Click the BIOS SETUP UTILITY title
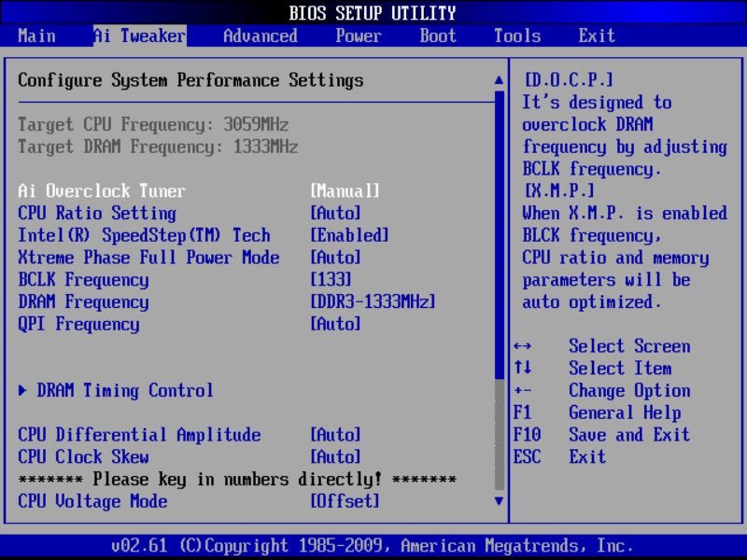Screen dimensions: 747x560 point(373,13)
